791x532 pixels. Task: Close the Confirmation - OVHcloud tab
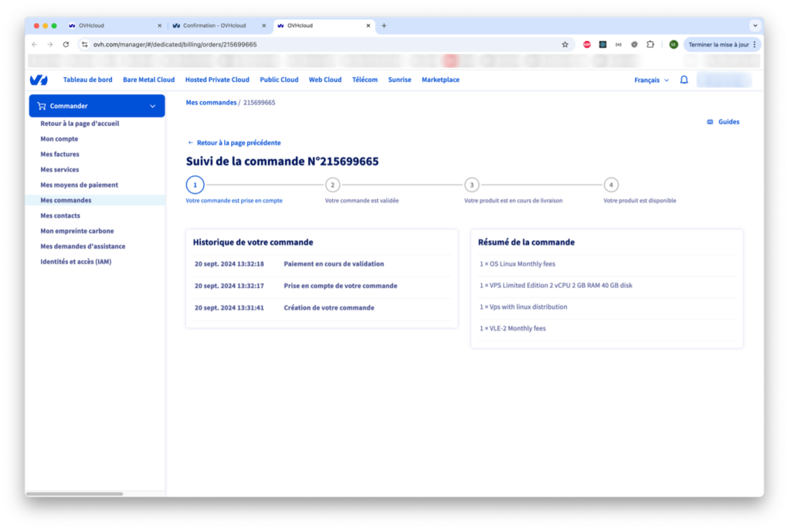(263, 25)
